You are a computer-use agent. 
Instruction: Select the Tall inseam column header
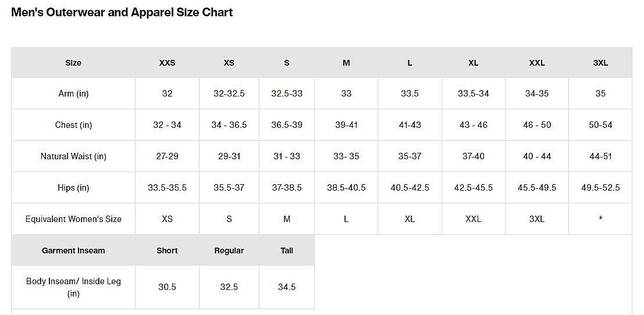[287, 250]
